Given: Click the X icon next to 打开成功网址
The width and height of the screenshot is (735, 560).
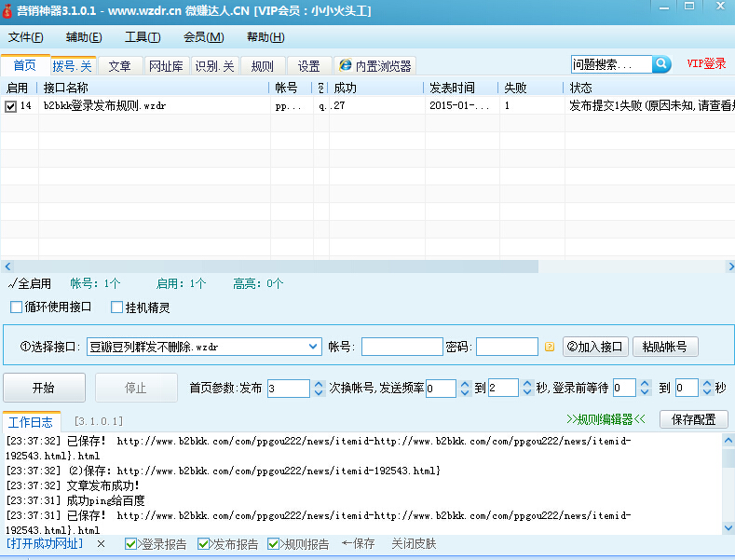Looking at the screenshot, I should click(x=101, y=544).
